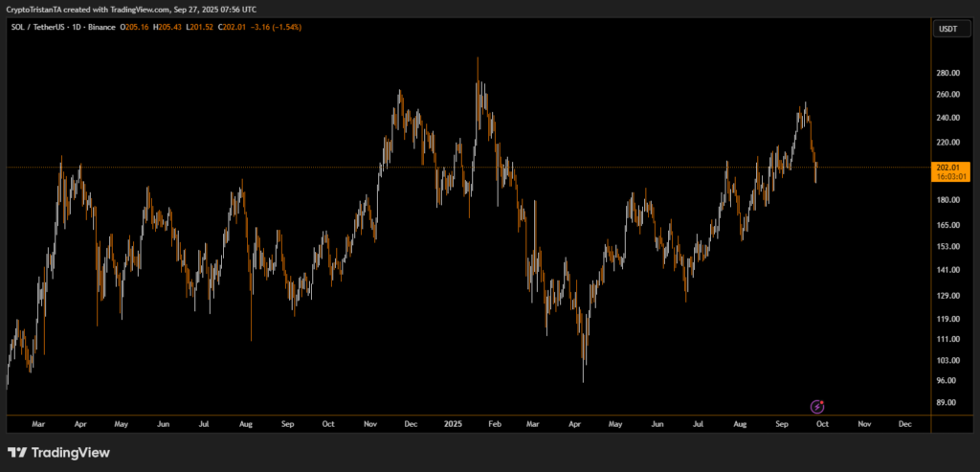Click the orange 202.01 current price label
The height and width of the screenshot is (472, 980).
947,168
